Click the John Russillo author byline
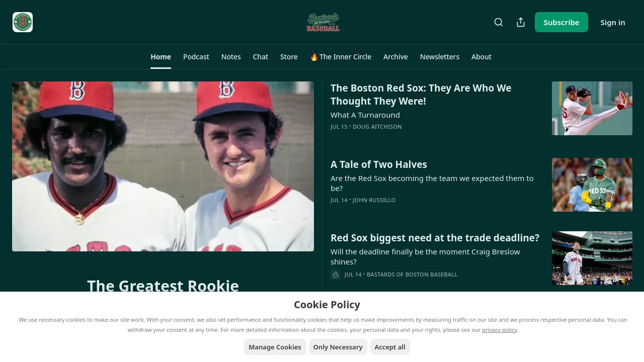Screen dimensions: 644x362 click(374, 200)
